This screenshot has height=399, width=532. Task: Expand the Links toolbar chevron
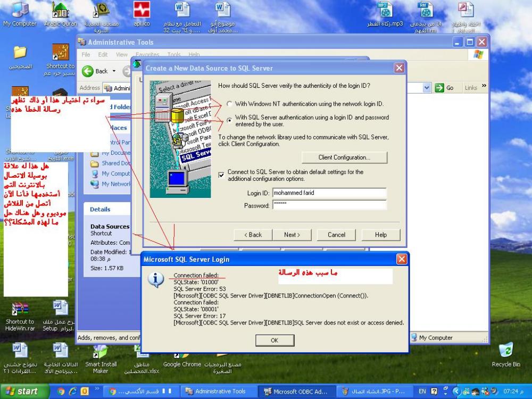(484, 86)
